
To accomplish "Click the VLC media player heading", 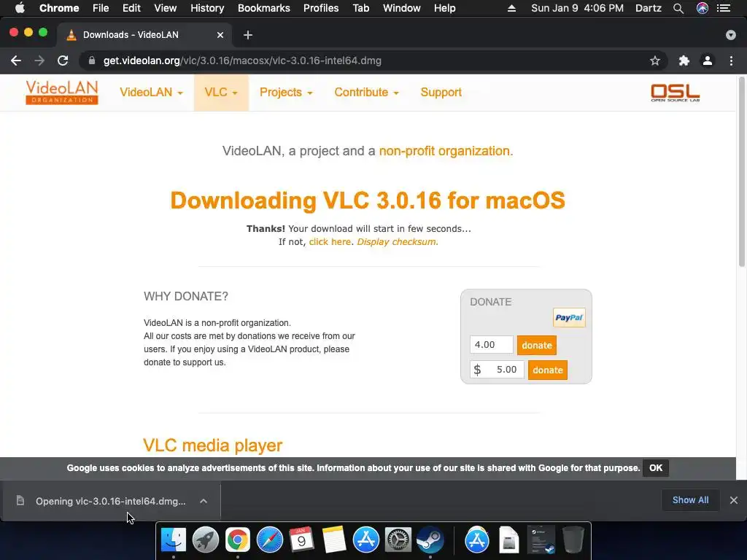I will [212, 446].
